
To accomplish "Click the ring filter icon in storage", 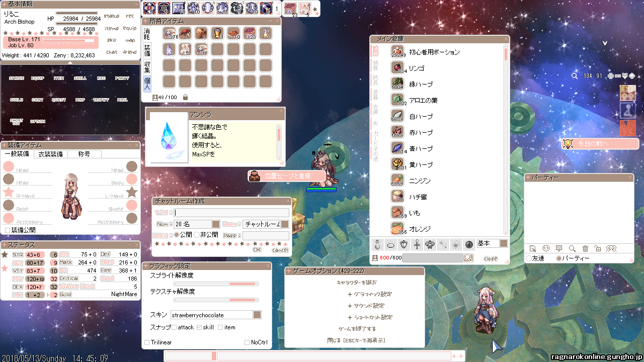I will (x=390, y=244).
